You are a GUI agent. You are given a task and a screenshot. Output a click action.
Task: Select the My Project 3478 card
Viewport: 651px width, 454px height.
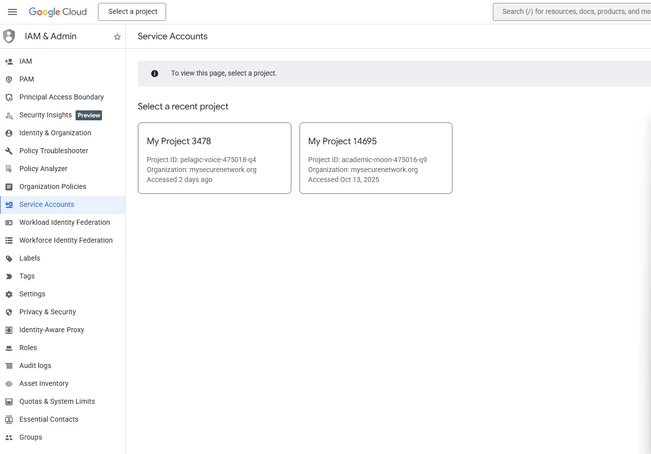pyautogui.click(x=215, y=158)
